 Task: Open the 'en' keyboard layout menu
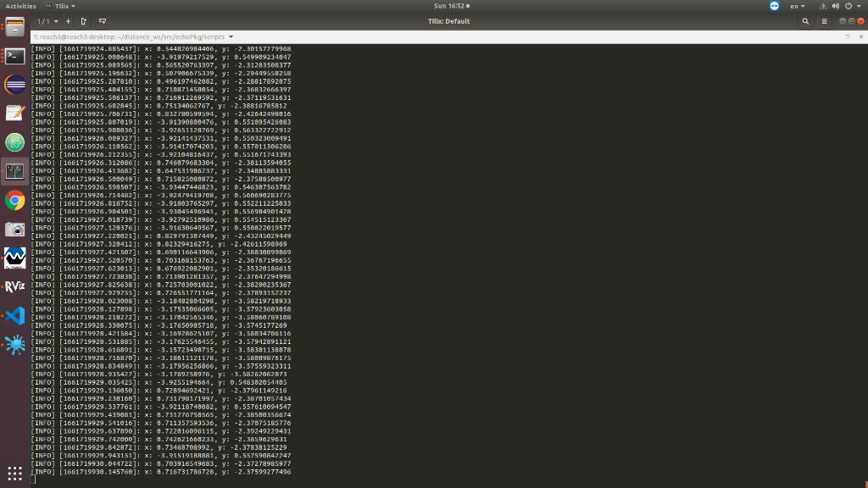[x=797, y=6]
